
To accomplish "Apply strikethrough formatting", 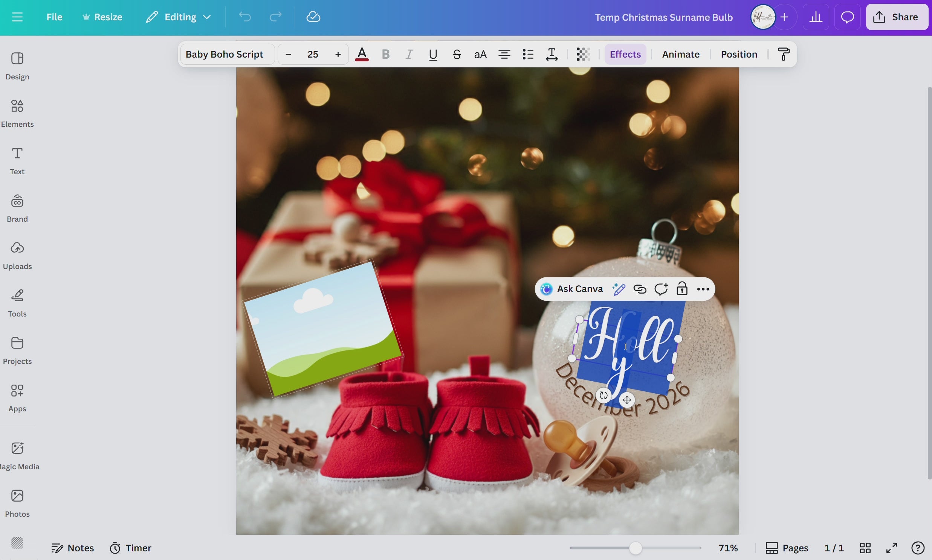I will 457,54.
